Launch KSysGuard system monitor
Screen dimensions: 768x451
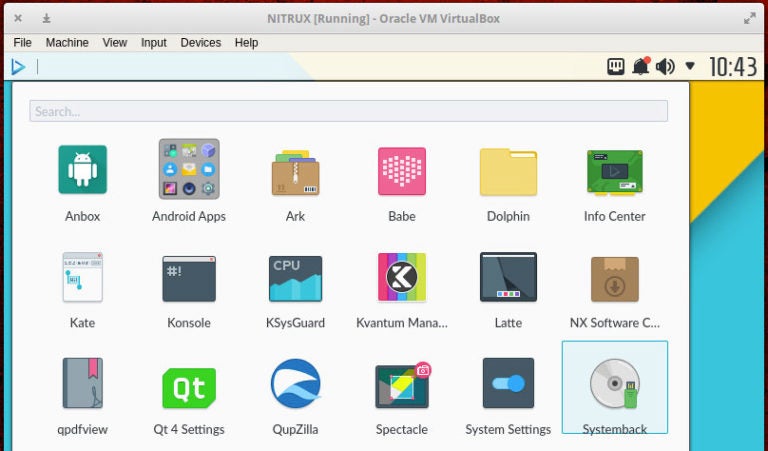pyautogui.click(x=295, y=279)
